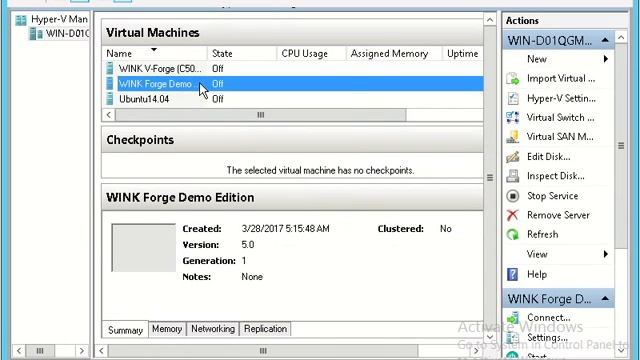Select Import Virtual Machine action
Viewport: 640px width, 360px height.
pyautogui.click(x=561, y=78)
